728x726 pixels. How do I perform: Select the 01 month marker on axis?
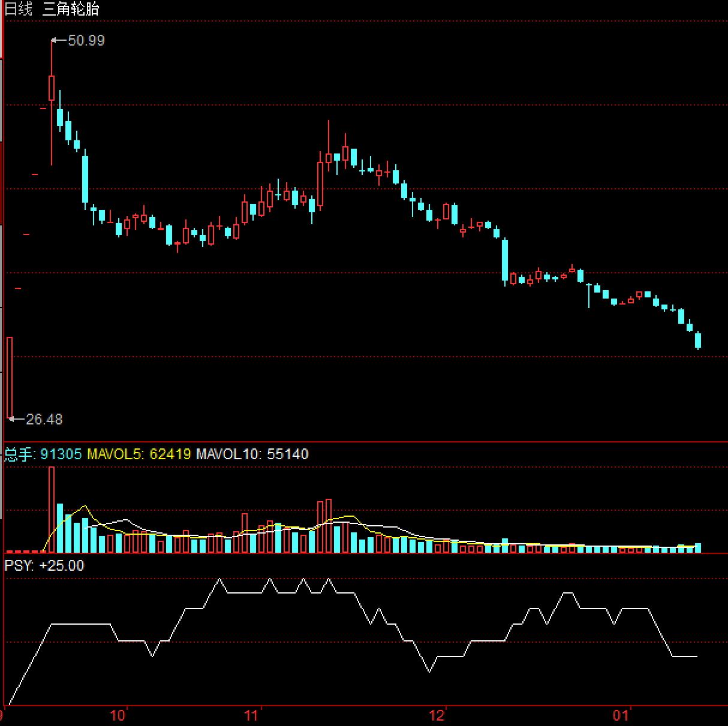(622, 715)
